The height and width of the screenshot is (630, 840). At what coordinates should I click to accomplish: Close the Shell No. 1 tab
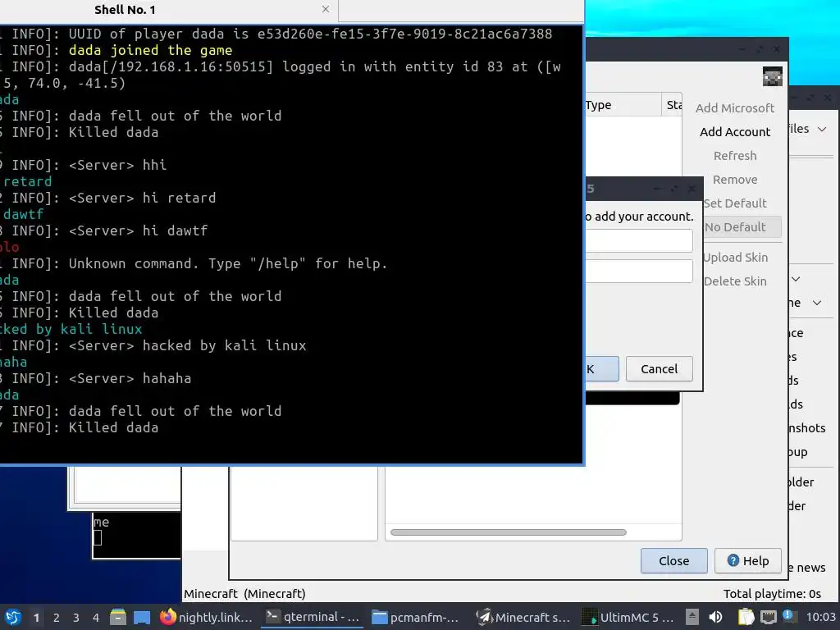coord(326,9)
